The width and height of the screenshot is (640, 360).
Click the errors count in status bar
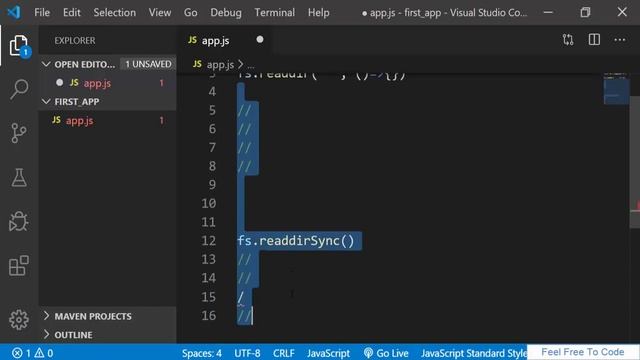pyautogui.click(x=21, y=353)
